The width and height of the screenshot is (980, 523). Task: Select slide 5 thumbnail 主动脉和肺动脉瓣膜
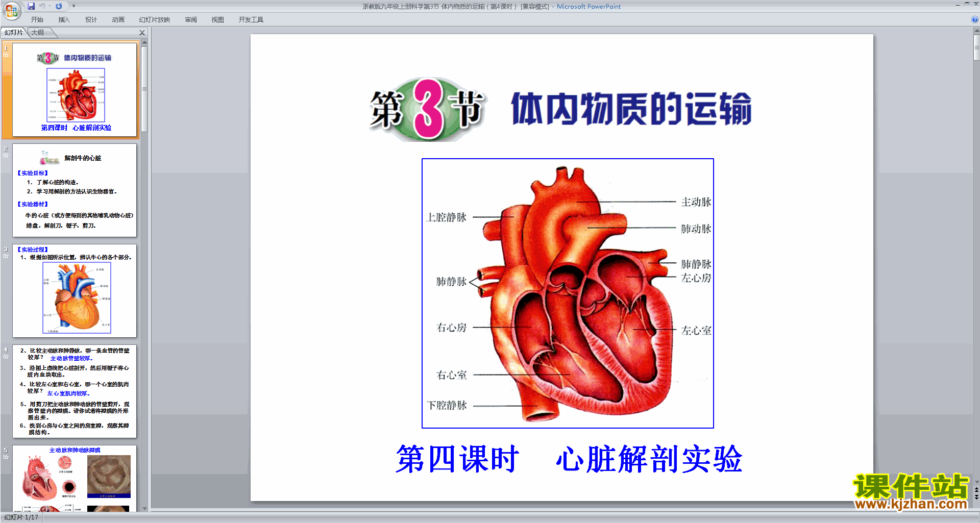point(75,479)
